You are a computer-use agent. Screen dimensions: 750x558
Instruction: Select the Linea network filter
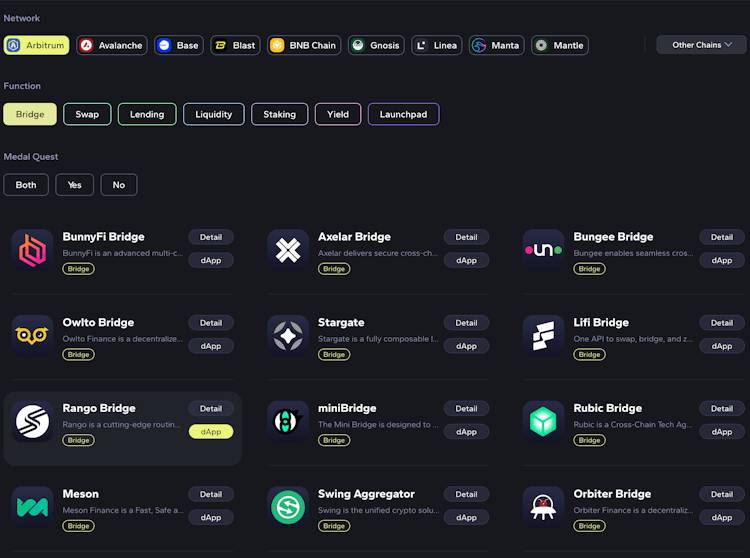tap(437, 45)
